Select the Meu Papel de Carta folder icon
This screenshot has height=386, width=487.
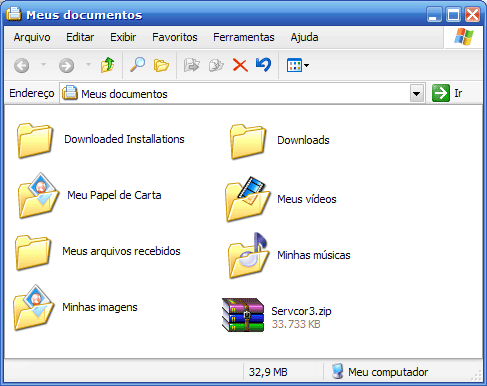tap(38, 196)
